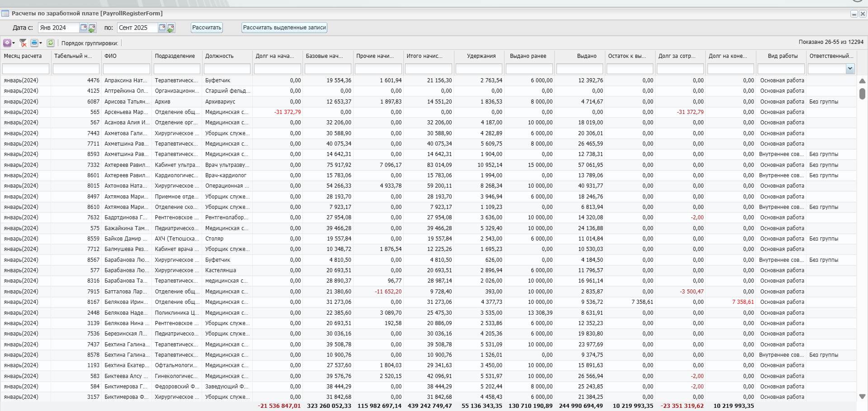Open the calendar picker for start date
Image resolution: width=868 pixels, height=411 pixels.
tap(84, 28)
